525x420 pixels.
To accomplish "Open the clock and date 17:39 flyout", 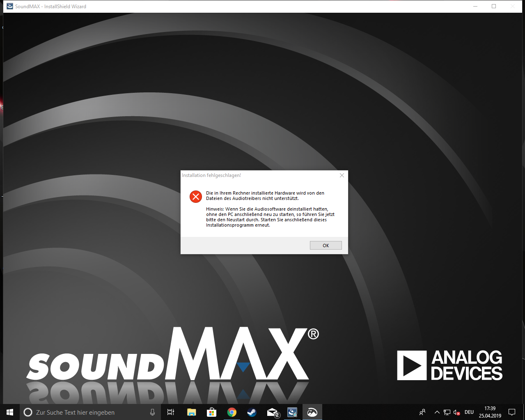I will (490, 412).
